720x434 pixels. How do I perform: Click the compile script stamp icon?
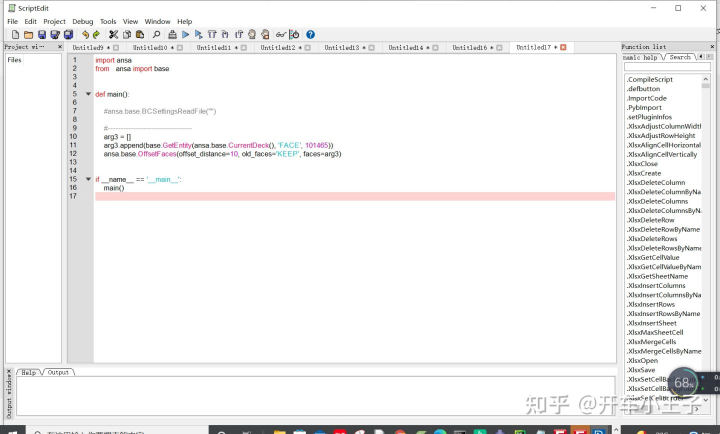pos(172,34)
